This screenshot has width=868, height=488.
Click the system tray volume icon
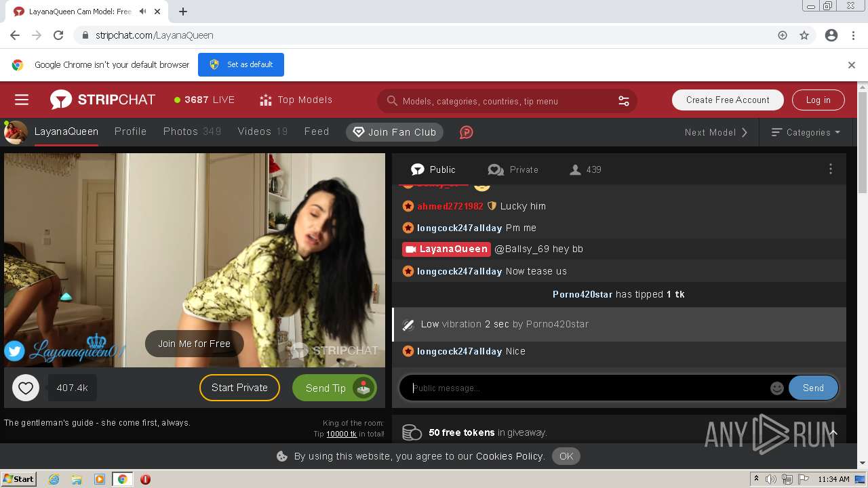tap(771, 479)
